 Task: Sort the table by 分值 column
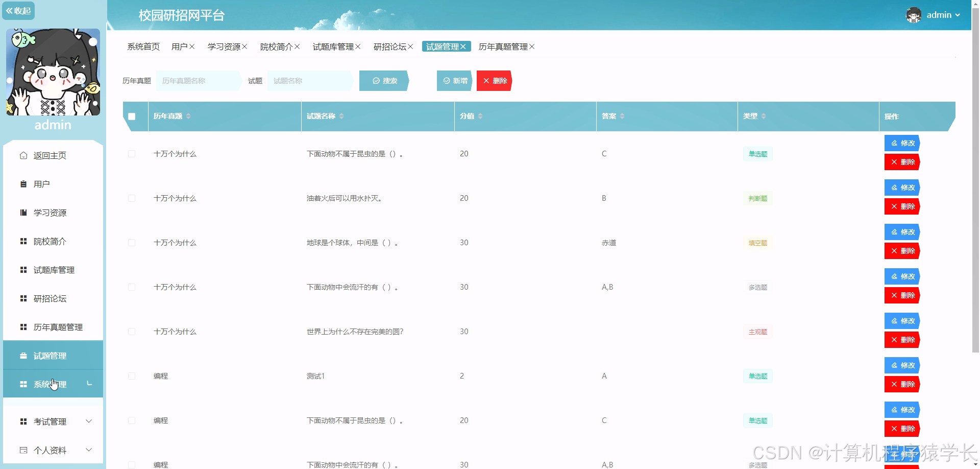pos(480,116)
